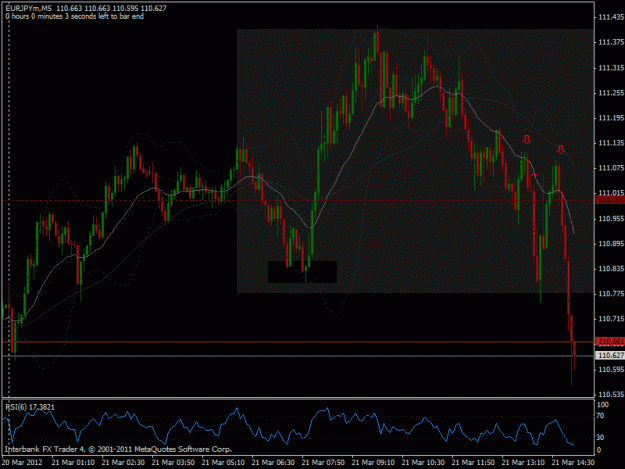Click the 111.195 price scale value
The image size is (625, 469).
pos(611,118)
